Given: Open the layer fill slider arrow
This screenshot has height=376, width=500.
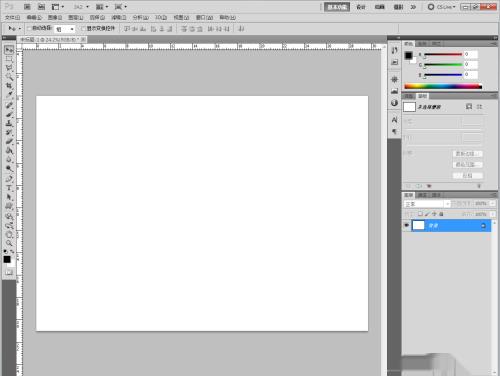Looking at the screenshot, I should (x=492, y=214).
